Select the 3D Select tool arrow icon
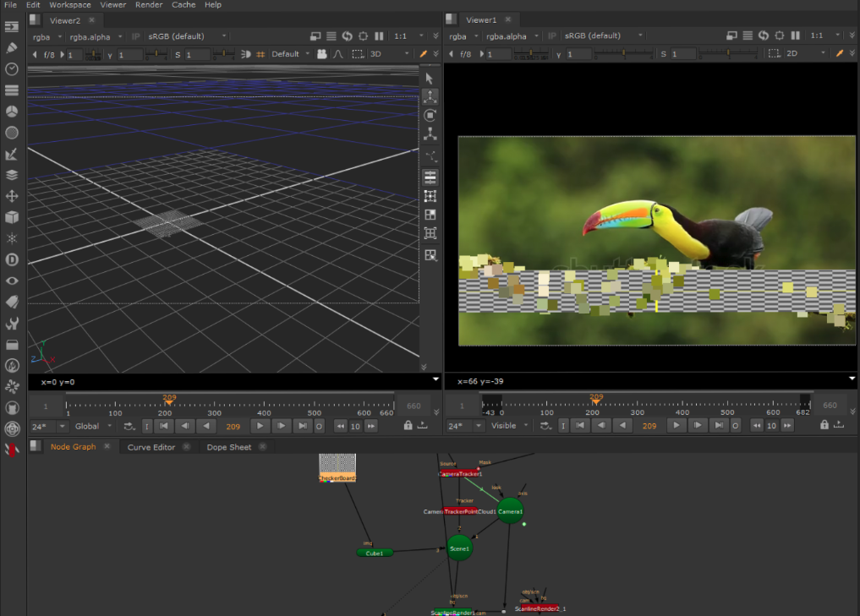The width and height of the screenshot is (860, 616). tap(430, 78)
